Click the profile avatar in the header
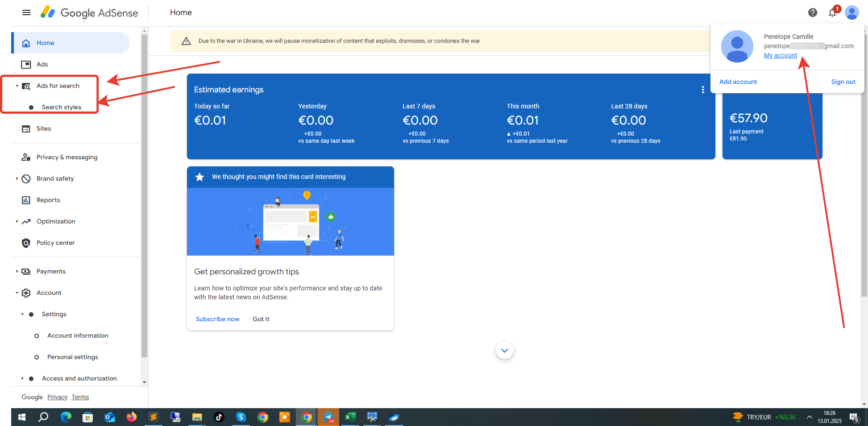 (852, 12)
